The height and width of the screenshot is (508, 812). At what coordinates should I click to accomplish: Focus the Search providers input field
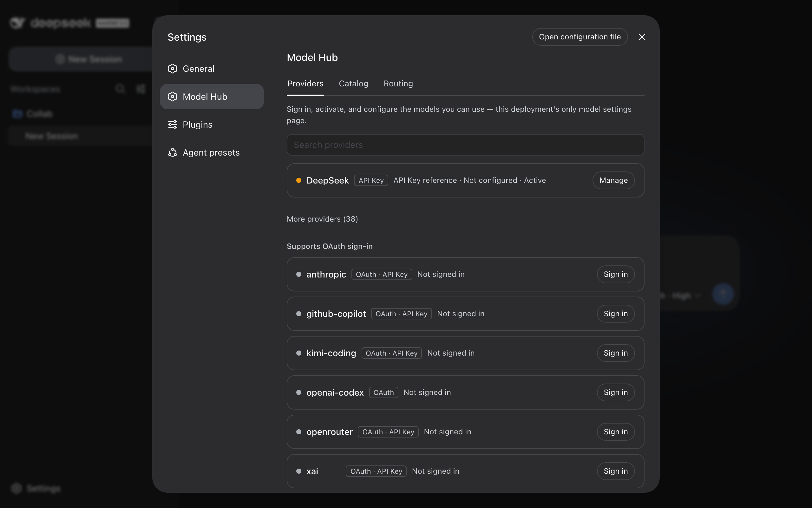click(x=465, y=145)
